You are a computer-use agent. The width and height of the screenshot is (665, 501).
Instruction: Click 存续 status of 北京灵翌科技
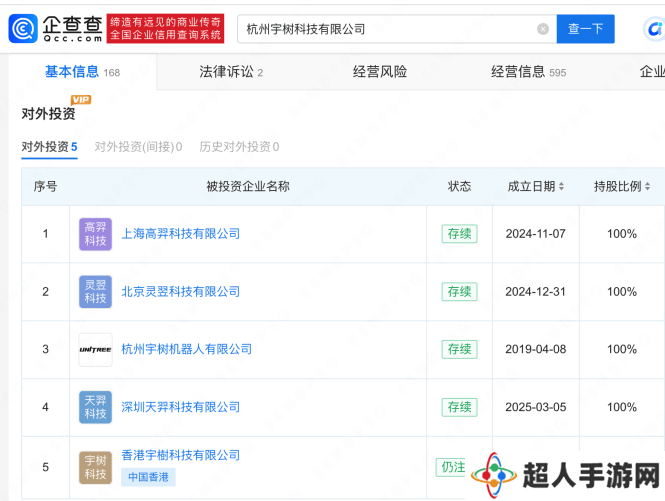tap(459, 292)
